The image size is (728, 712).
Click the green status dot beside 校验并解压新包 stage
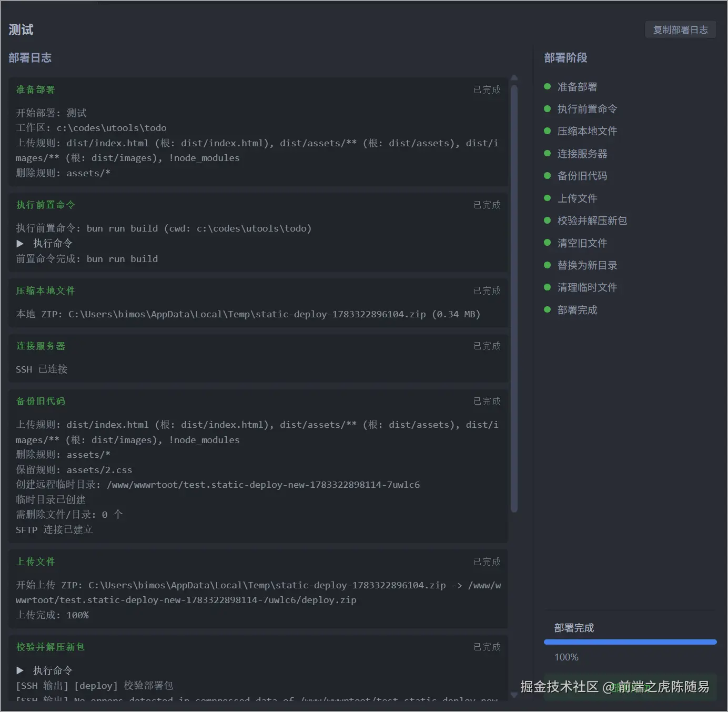[547, 220]
